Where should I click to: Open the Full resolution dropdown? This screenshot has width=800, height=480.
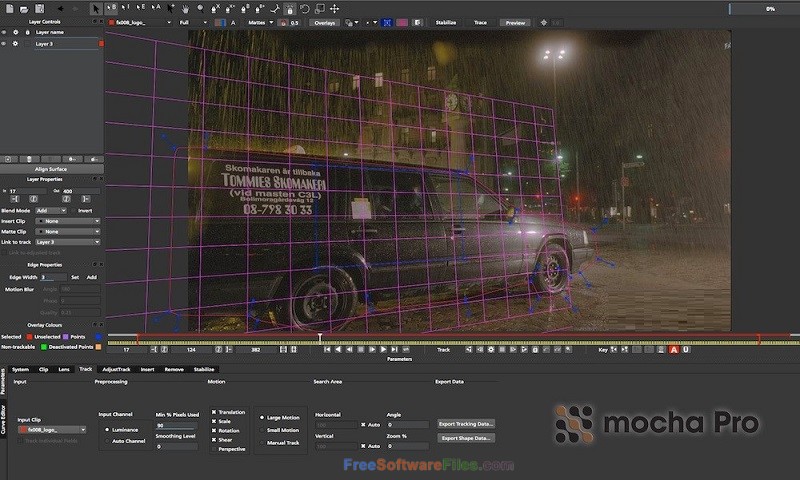(193, 22)
